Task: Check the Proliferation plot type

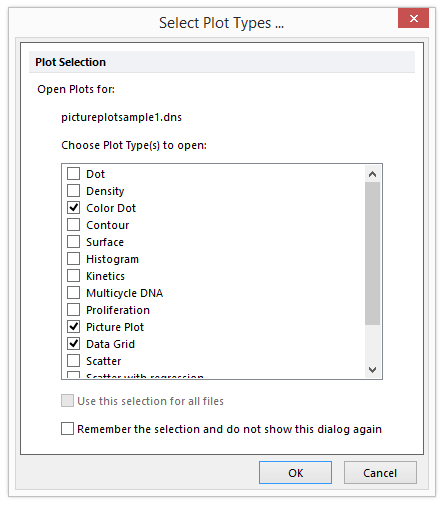Action: point(74,310)
